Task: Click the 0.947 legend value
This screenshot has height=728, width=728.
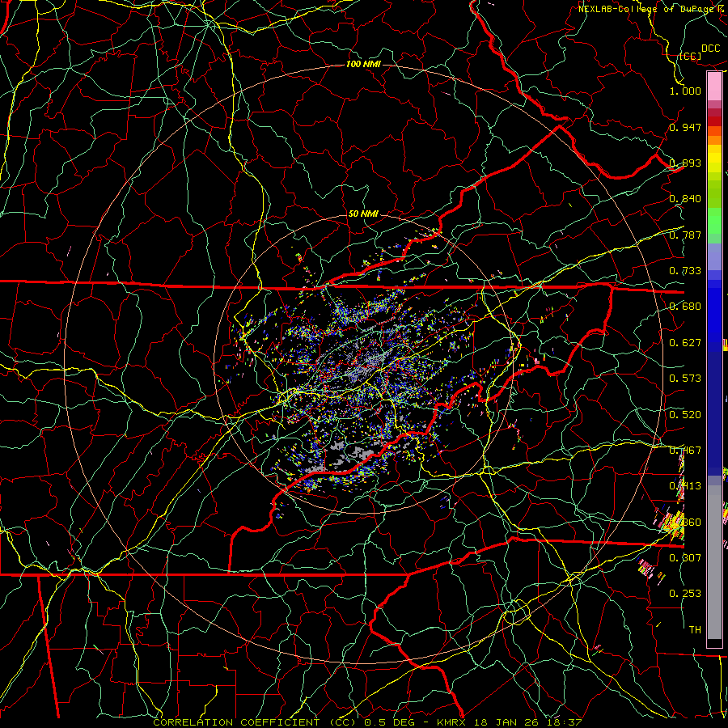Action: pyautogui.click(x=685, y=127)
